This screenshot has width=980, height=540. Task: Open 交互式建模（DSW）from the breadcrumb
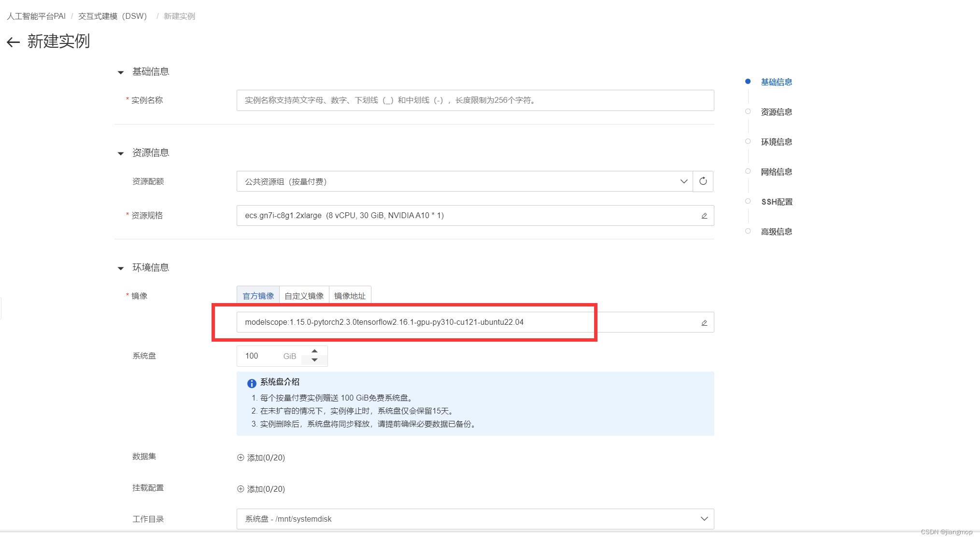coord(113,16)
